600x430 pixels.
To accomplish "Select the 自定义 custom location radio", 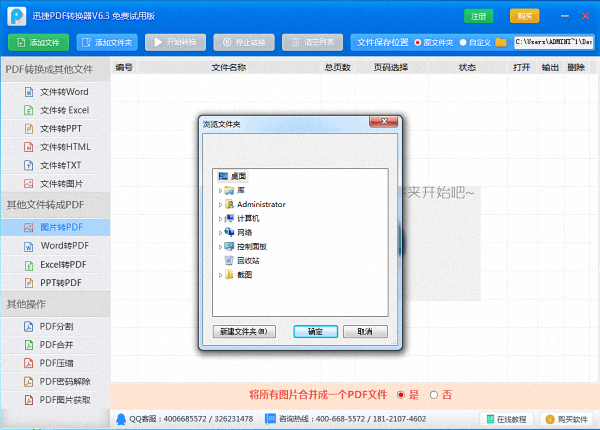I will [x=463, y=42].
